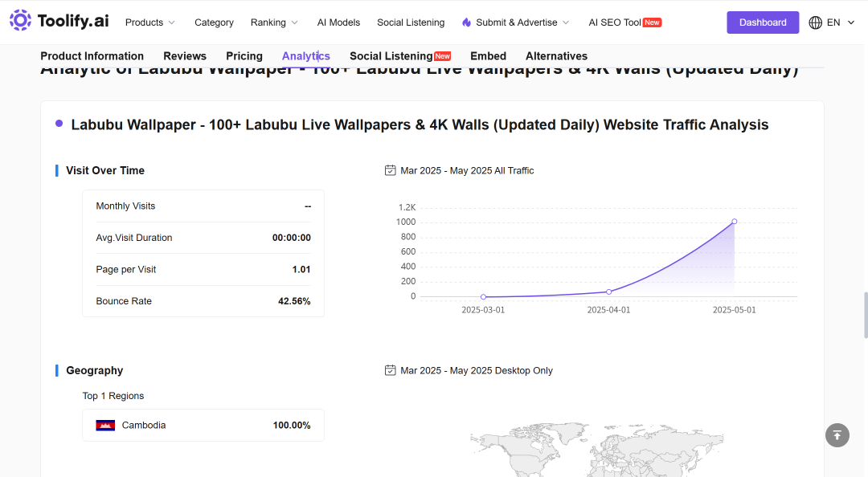The image size is (868, 477).
Task: Click the Bounce Rate 42.56% value
Action: pyautogui.click(x=294, y=301)
